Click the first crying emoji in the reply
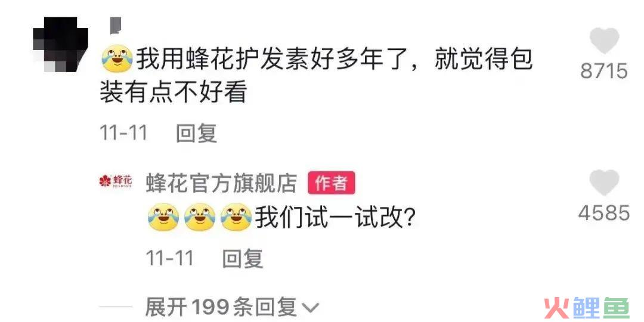 tap(163, 217)
